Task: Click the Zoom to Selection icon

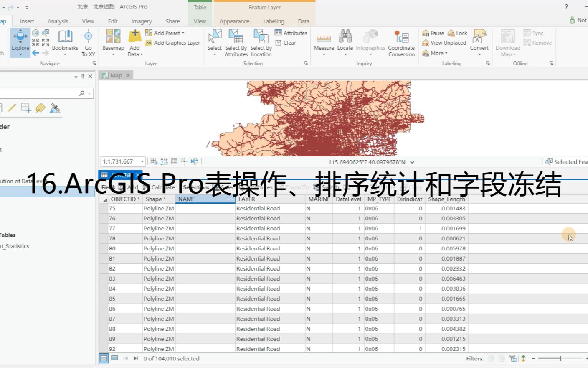Action: coord(46,33)
